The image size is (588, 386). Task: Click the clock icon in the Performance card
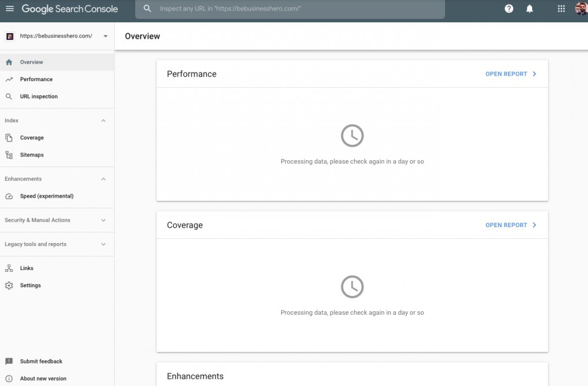[x=352, y=135]
